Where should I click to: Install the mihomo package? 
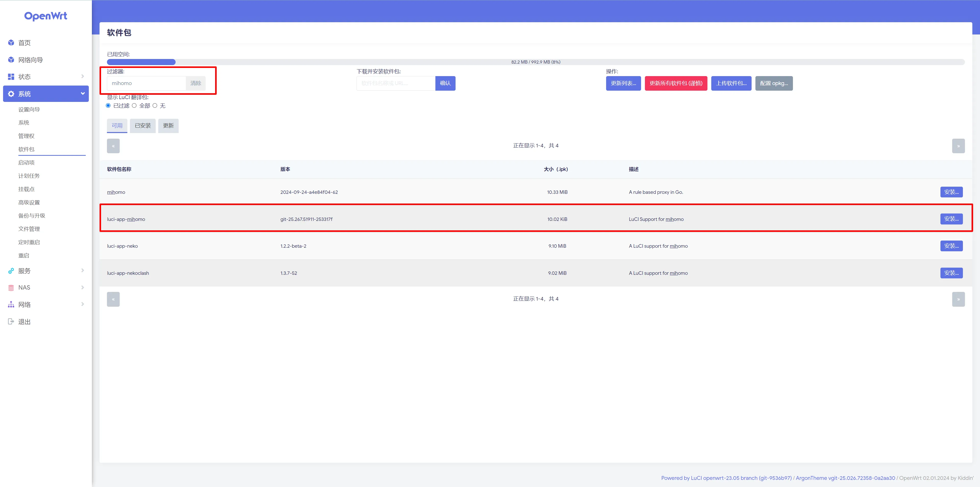pyautogui.click(x=951, y=192)
